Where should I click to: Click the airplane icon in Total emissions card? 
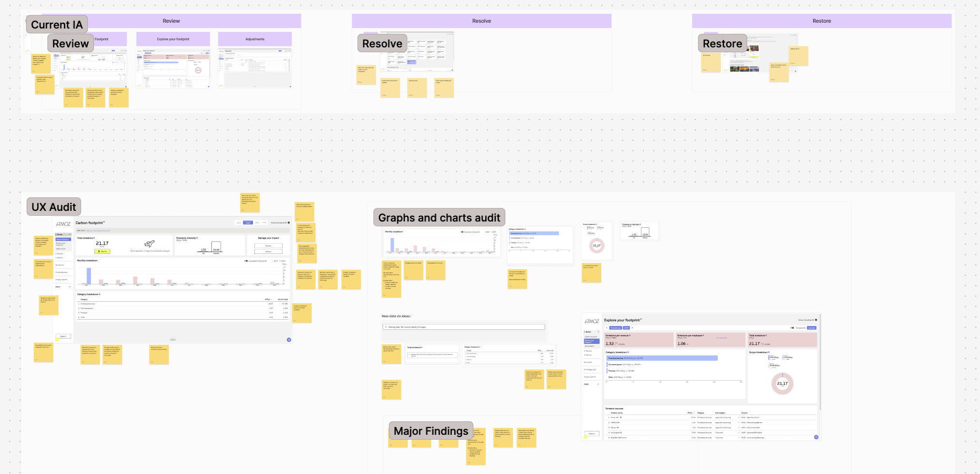(149, 244)
